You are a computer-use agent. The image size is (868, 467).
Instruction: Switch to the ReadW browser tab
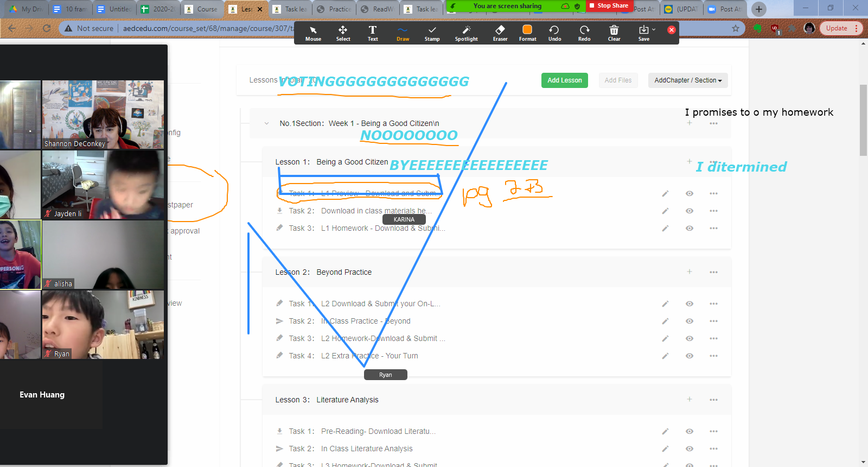pyautogui.click(x=378, y=9)
